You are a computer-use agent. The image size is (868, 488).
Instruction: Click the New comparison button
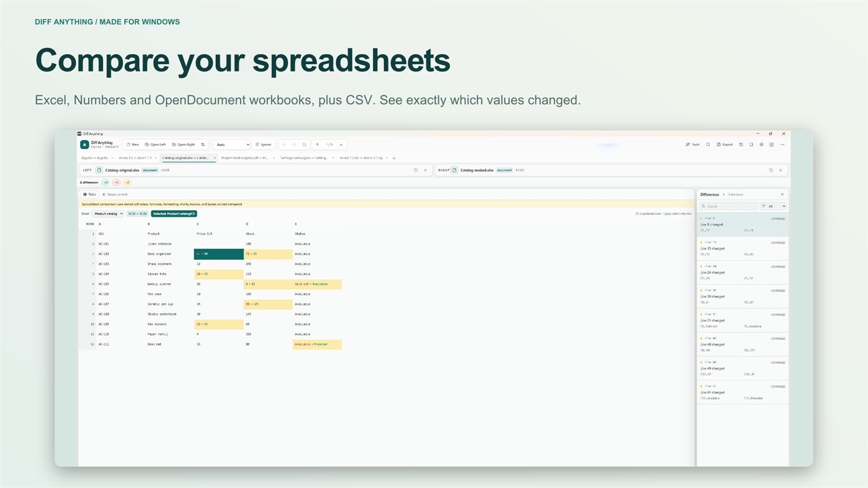coord(133,144)
